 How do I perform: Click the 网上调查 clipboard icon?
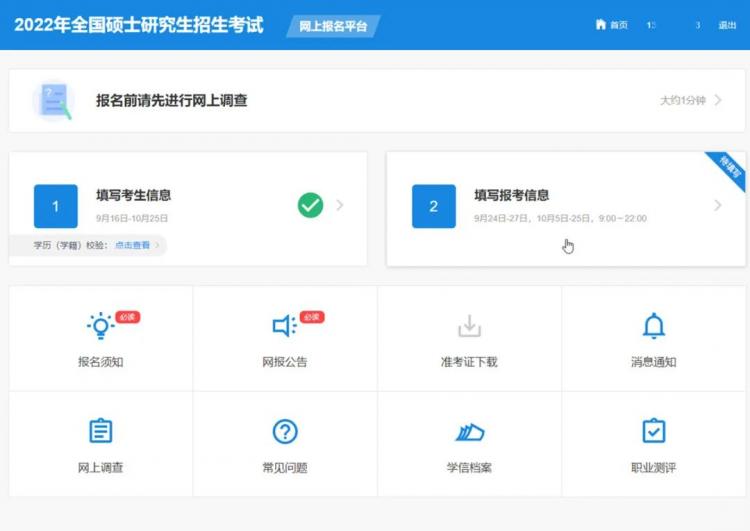tap(100, 431)
